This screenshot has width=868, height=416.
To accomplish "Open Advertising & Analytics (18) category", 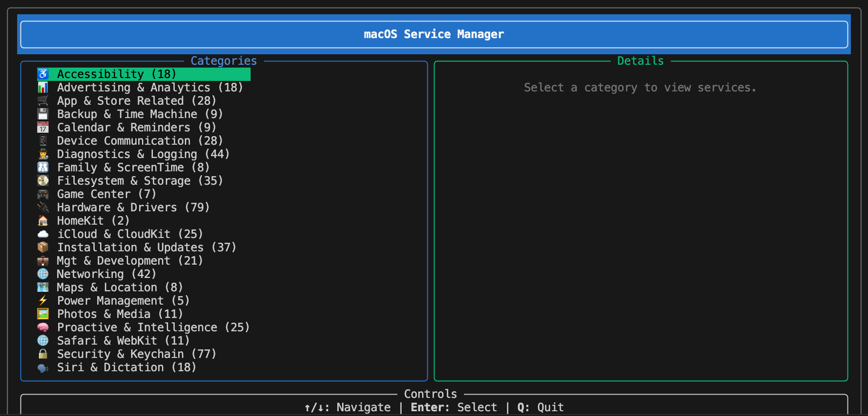I will click(150, 87).
